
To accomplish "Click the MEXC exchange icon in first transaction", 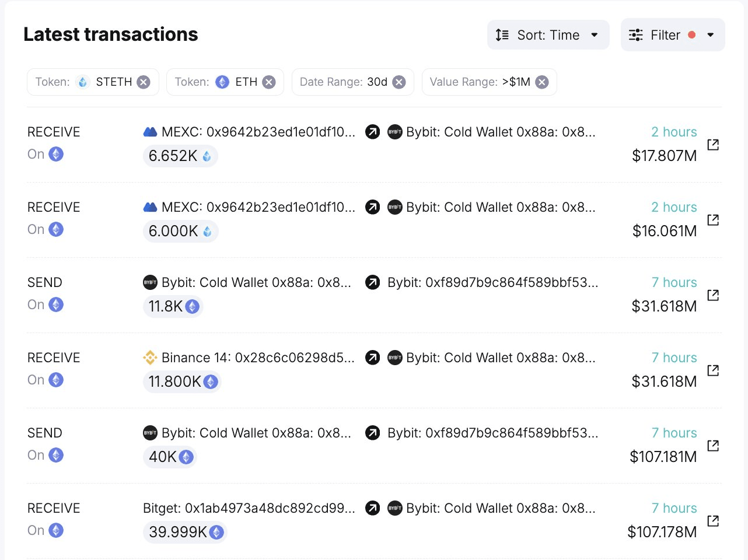I will (x=151, y=132).
